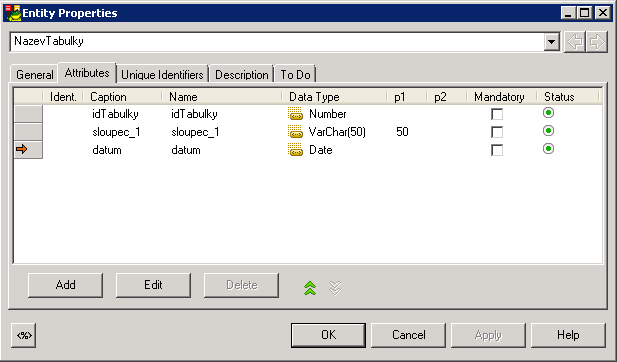The image size is (617, 362).
Task: Click the orange arrow row marker for datum
Action: pyautogui.click(x=22, y=149)
